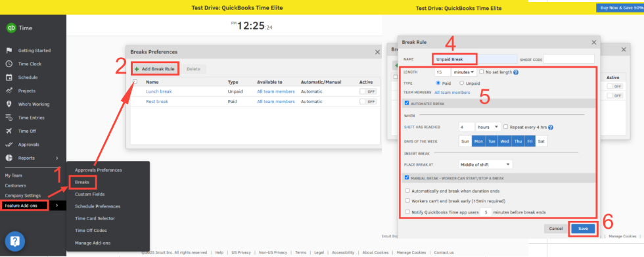Uncheck the Automatic Break checkbox
This screenshot has width=644, height=257.
(407, 103)
